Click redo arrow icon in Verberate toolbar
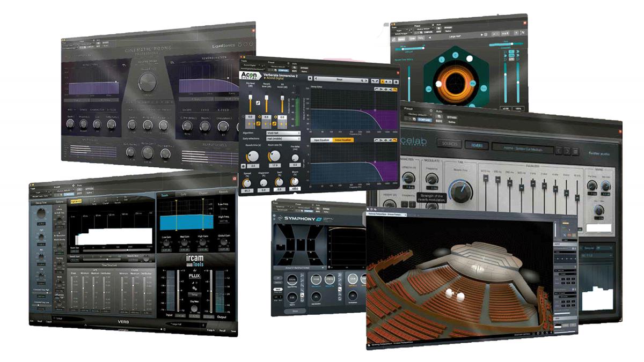The image size is (644, 362). pos(377,81)
